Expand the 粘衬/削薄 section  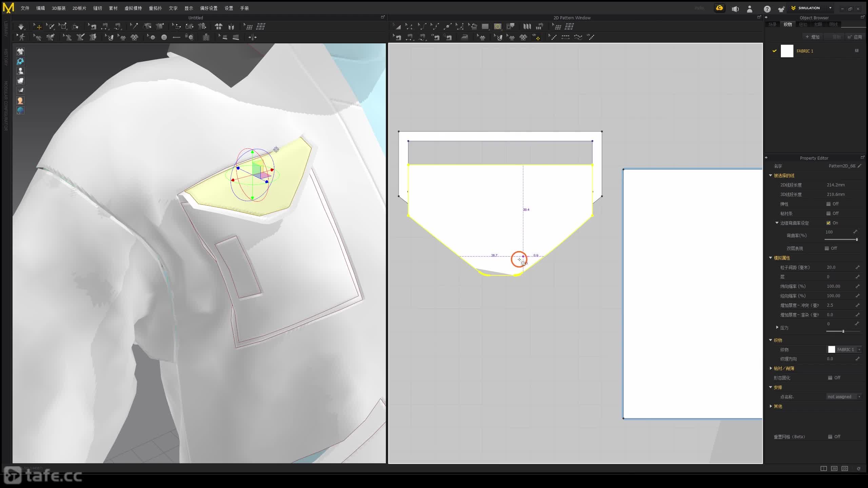(771, 368)
